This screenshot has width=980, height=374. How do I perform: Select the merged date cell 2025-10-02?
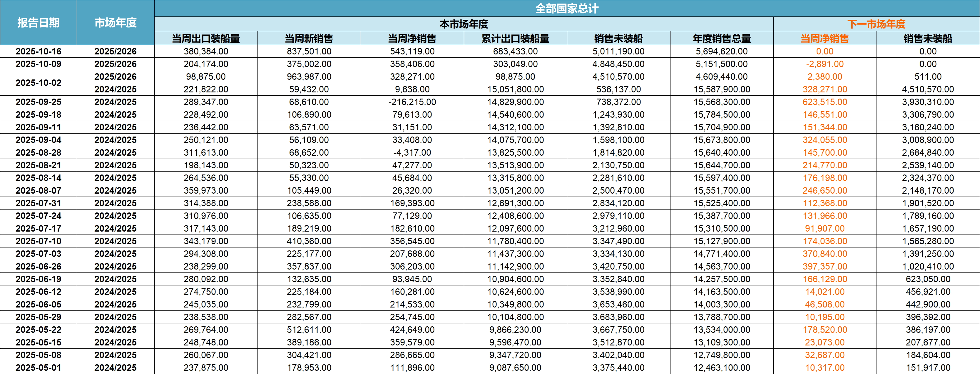pos(39,83)
